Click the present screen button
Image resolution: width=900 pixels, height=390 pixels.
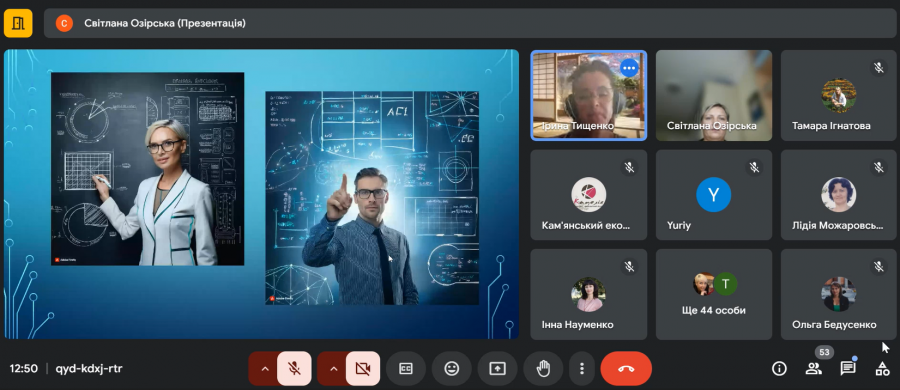tap(498, 368)
